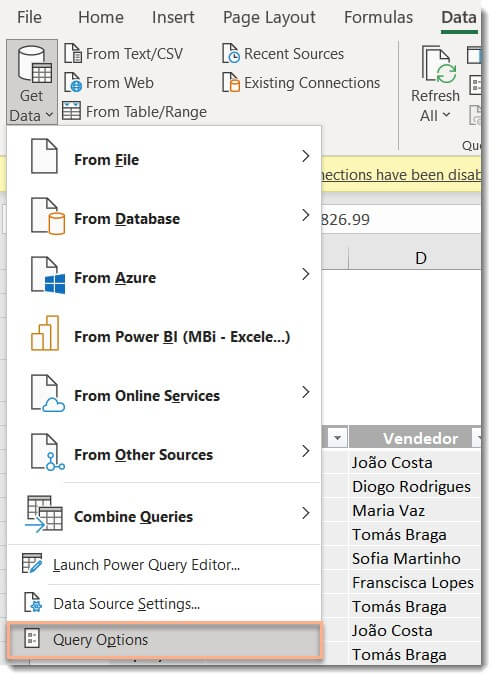Select the Diogo Rodrigues cell
496x680 pixels.
tap(415, 486)
